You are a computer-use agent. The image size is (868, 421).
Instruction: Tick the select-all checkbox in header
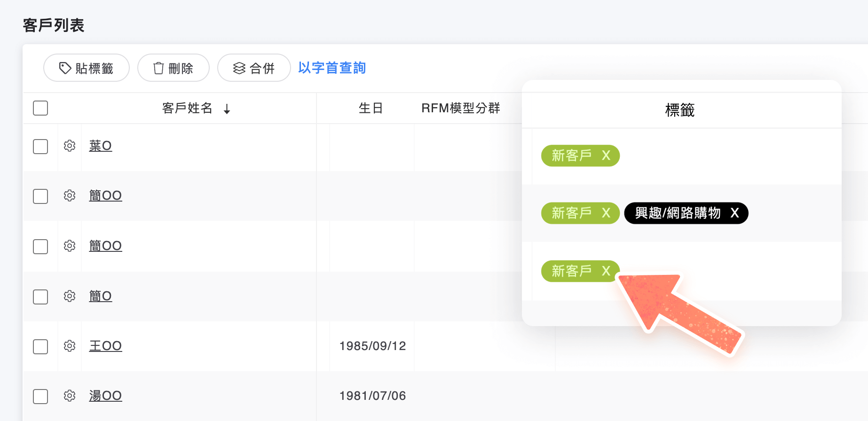(x=40, y=108)
